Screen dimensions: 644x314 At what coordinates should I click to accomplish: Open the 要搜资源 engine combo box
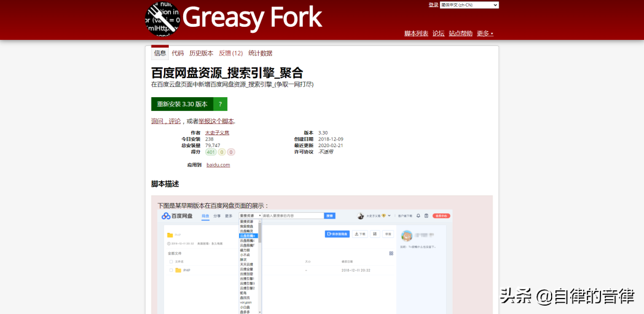(250, 216)
